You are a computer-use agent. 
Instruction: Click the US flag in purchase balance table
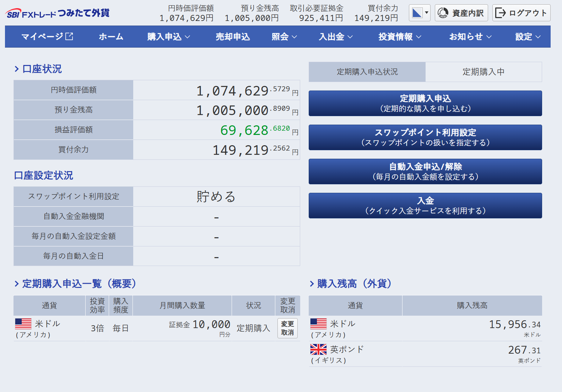[318, 324]
